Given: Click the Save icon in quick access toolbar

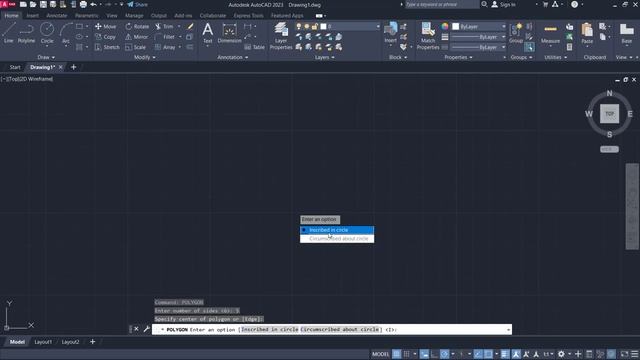Looking at the screenshot, I should coord(43,4).
